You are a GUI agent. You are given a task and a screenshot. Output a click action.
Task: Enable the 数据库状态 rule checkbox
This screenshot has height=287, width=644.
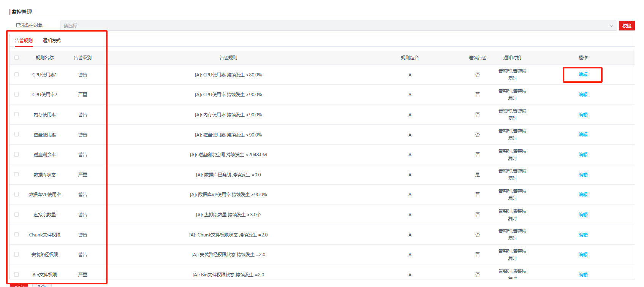(16, 174)
